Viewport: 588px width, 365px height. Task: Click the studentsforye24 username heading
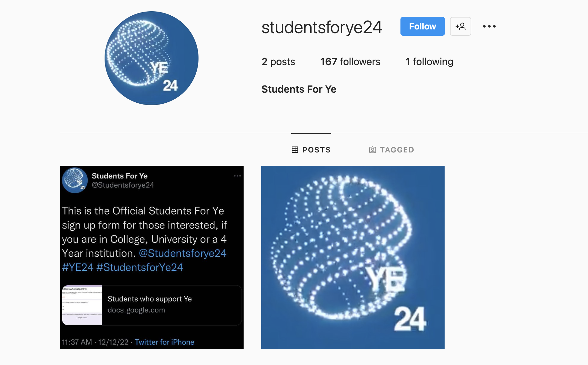pyautogui.click(x=322, y=27)
